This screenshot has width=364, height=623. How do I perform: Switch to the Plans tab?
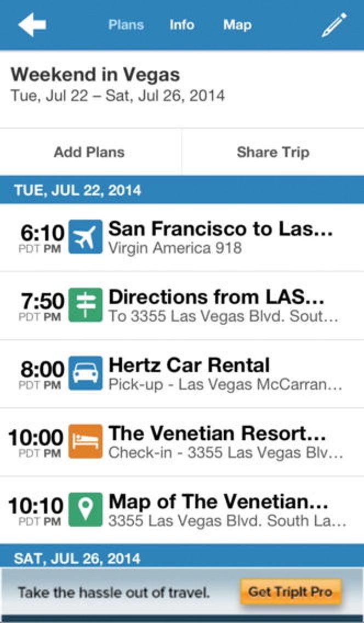click(x=126, y=25)
